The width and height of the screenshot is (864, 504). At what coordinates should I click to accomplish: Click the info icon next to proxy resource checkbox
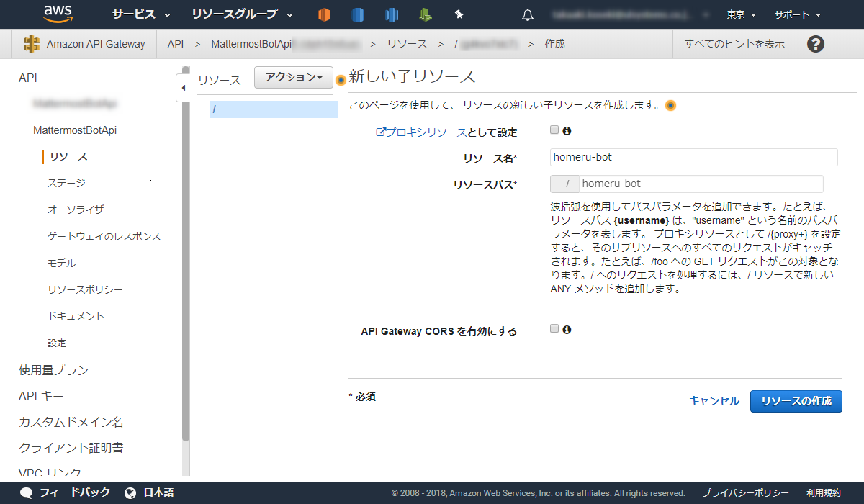(566, 131)
